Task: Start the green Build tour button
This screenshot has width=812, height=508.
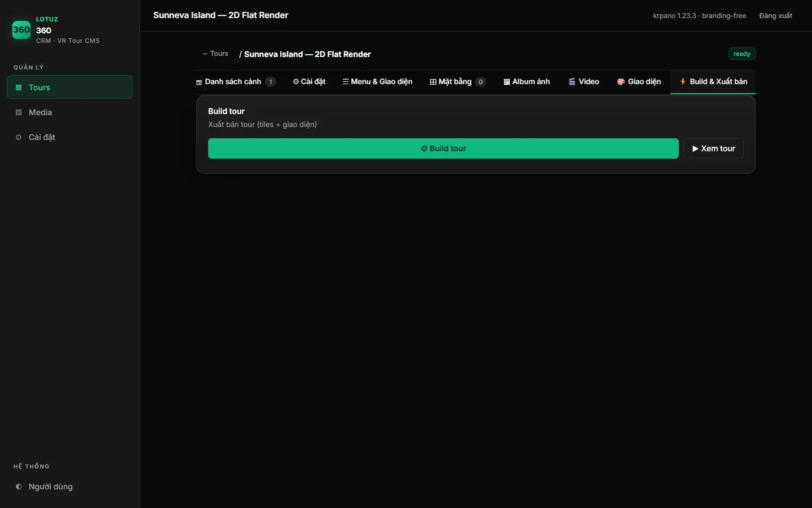Action: (x=443, y=148)
